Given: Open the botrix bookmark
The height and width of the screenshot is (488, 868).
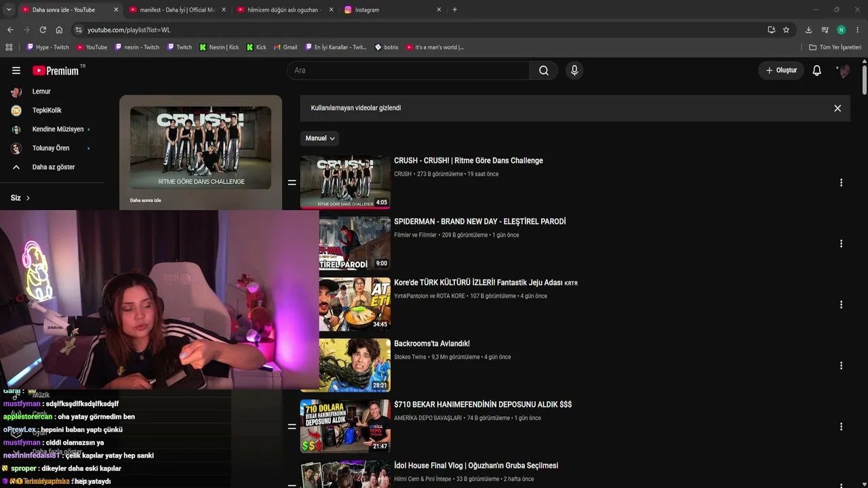Looking at the screenshot, I should 387,47.
